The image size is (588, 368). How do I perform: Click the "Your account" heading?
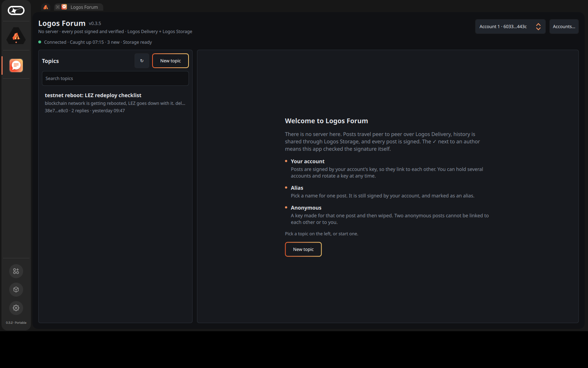[x=308, y=162]
